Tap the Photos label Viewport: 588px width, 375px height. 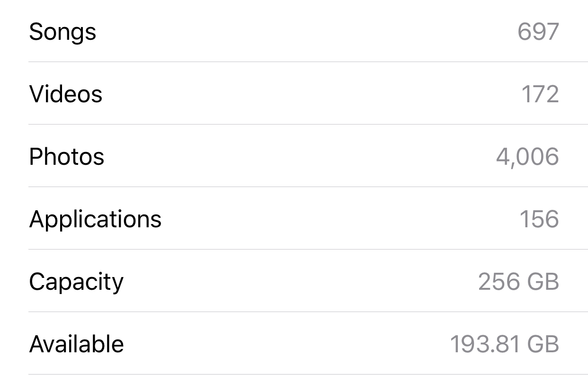(67, 156)
